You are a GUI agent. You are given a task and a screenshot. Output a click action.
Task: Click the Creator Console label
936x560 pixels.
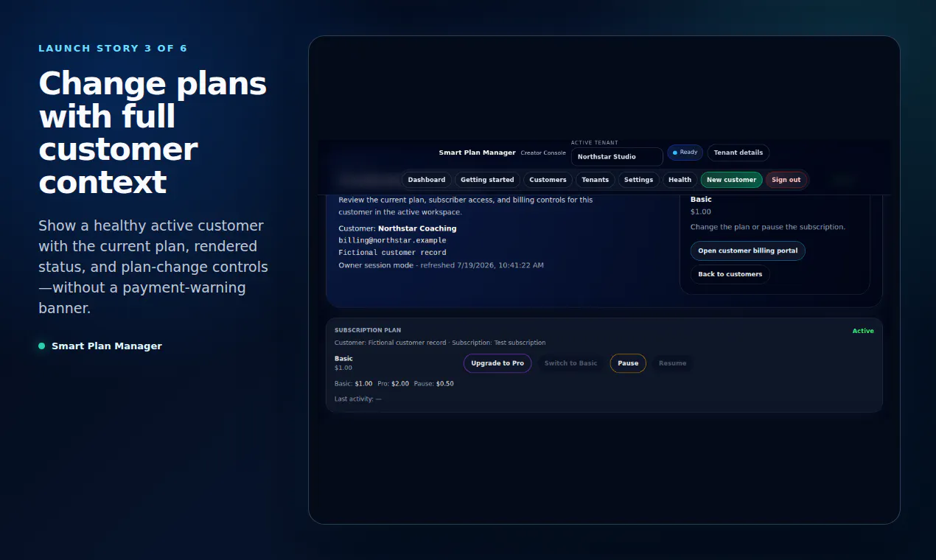click(x=543, y=153)
